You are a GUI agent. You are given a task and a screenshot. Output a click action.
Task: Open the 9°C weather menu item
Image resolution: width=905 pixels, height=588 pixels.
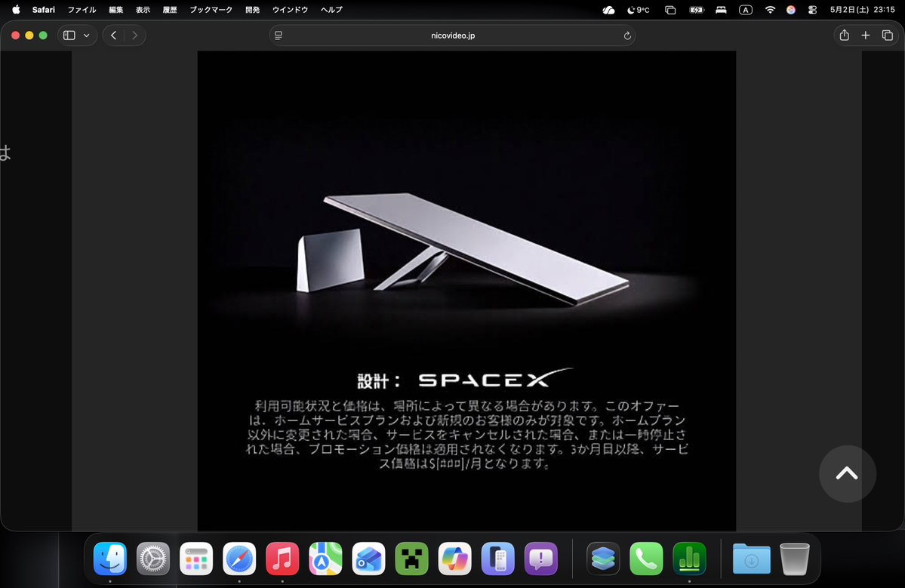click(638, 10)
